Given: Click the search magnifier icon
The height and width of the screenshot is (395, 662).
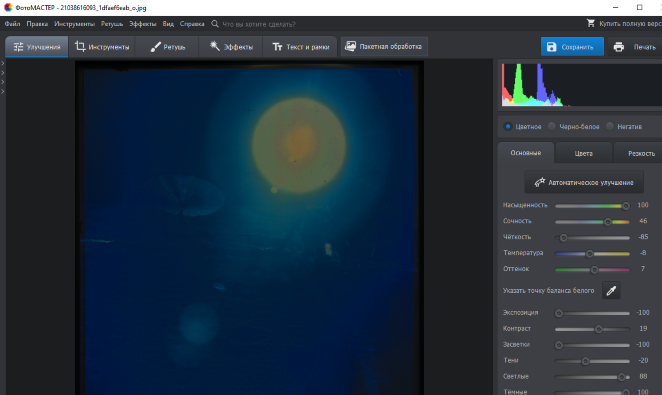Looking at the screenshot, I should click(215, 24).
